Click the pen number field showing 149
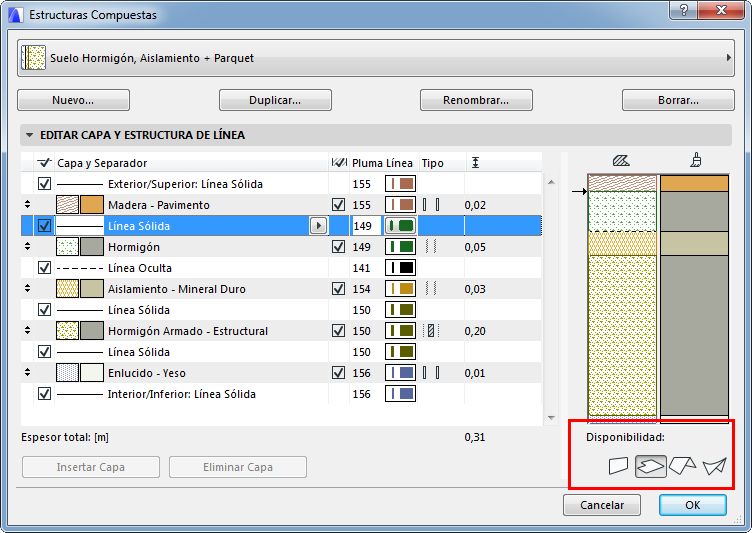The image size is (752, 533). pyautogui.click(x=365, y=225)
